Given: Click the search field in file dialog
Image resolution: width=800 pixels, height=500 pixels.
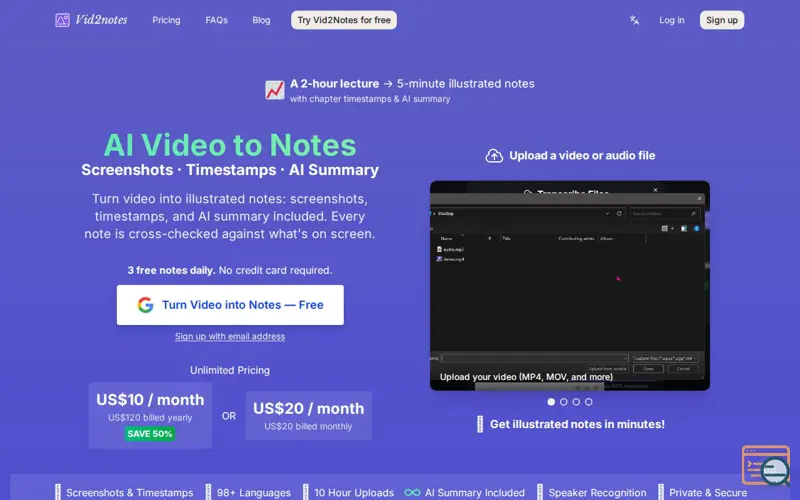Looking at the screenshot, I should click(x=665, y=213).
